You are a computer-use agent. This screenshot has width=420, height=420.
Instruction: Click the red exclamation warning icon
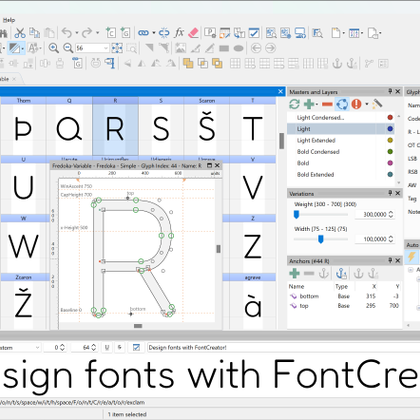356,104
